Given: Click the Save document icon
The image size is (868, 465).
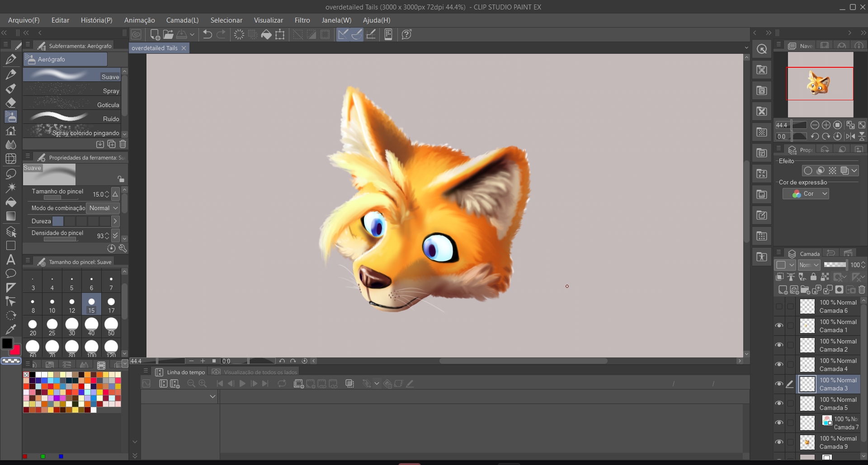Looking at the screenshot, I should 182,34.
